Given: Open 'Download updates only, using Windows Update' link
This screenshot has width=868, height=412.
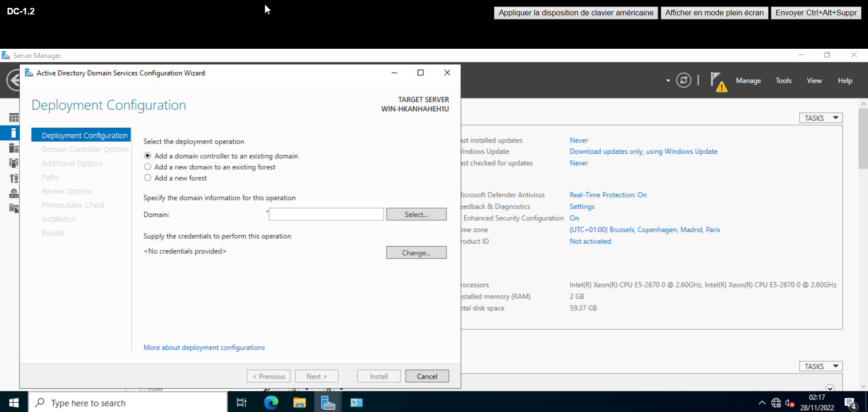Looking at the screenshot, I should (643, 151).
